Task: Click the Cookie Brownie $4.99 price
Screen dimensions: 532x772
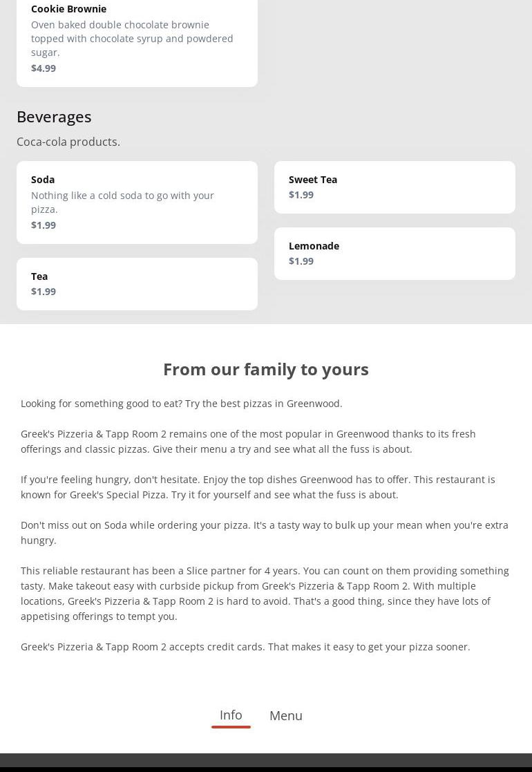Action: coord(44,68)
